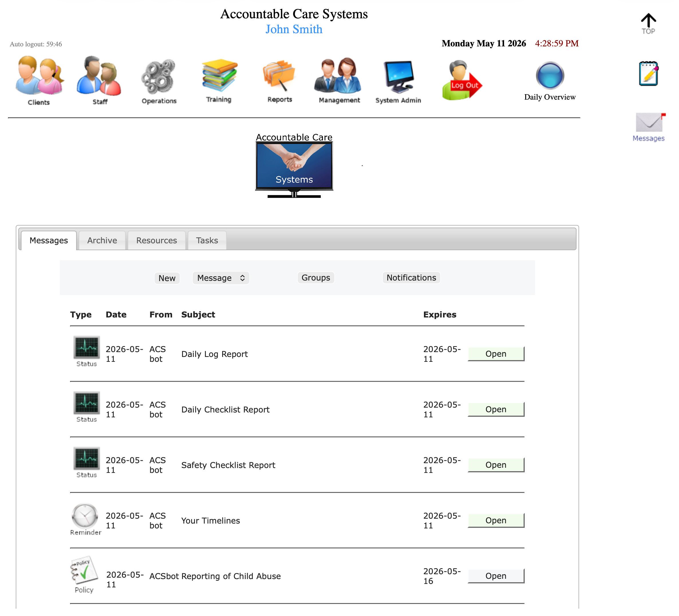Click Status icon for Daily Log Report
Screen dimensions: 679x616
coord(86,352)
